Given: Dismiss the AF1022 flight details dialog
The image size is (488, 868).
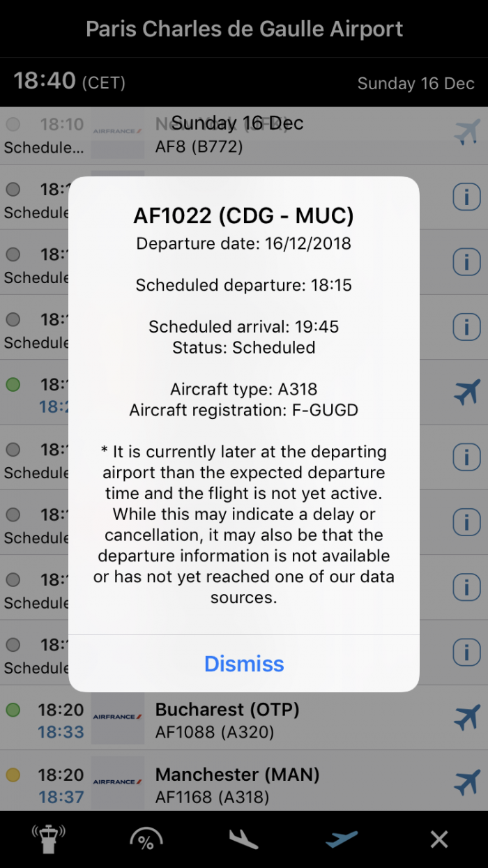Looking at the screenshot, I should pos(244,664).
